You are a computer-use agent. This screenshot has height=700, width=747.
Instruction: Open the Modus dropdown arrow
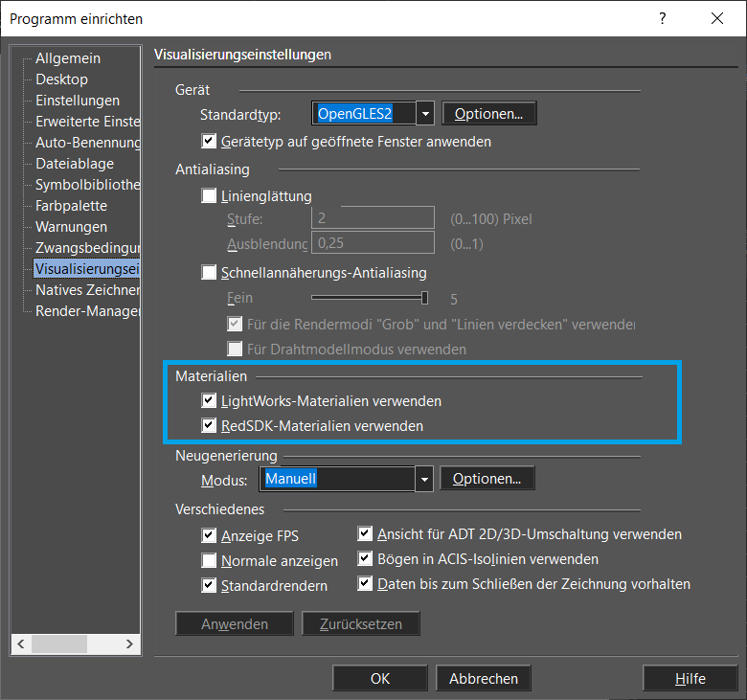[424, 479]
